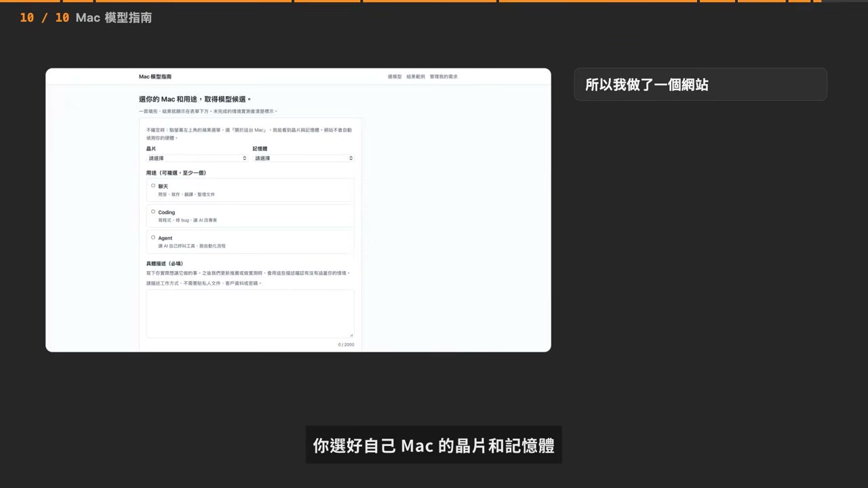Image resolution: width=868 pixels, height=488 pixels.
Task: Open the 記憶體 dropdown
Action: 303,158
